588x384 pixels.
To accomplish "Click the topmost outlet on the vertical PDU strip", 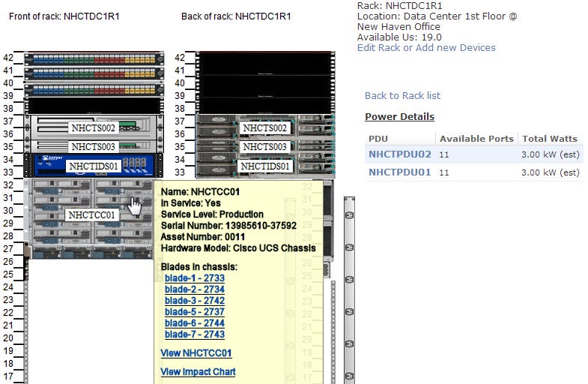I will pos(349,215).
